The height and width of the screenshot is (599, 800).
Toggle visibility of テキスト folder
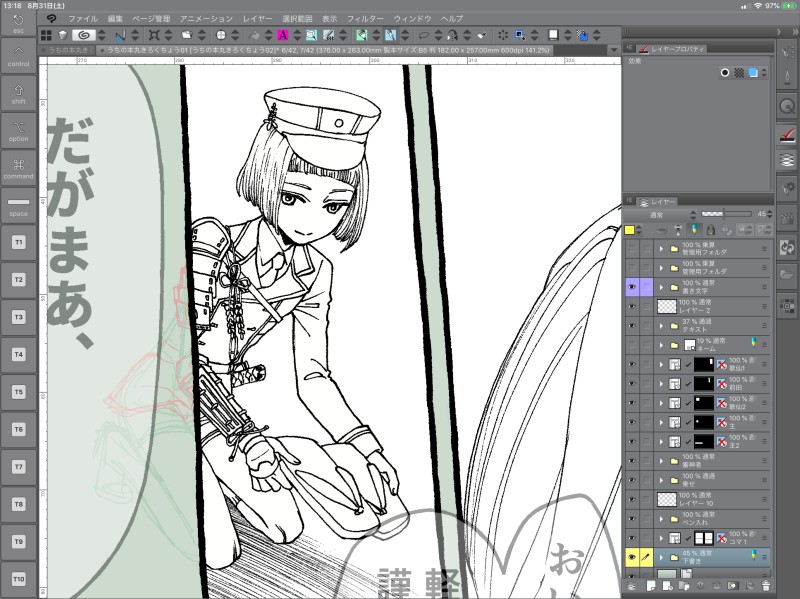click(x=632, y=326)
